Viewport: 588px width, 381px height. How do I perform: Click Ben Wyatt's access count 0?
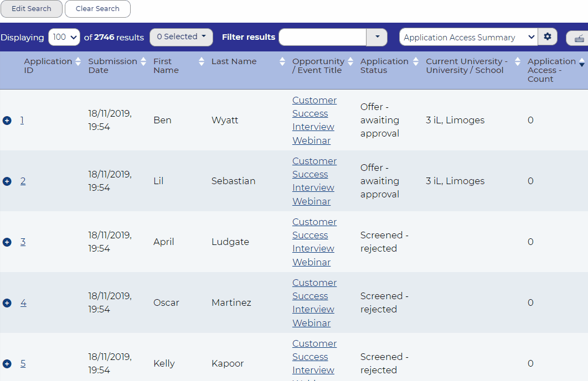530,120
